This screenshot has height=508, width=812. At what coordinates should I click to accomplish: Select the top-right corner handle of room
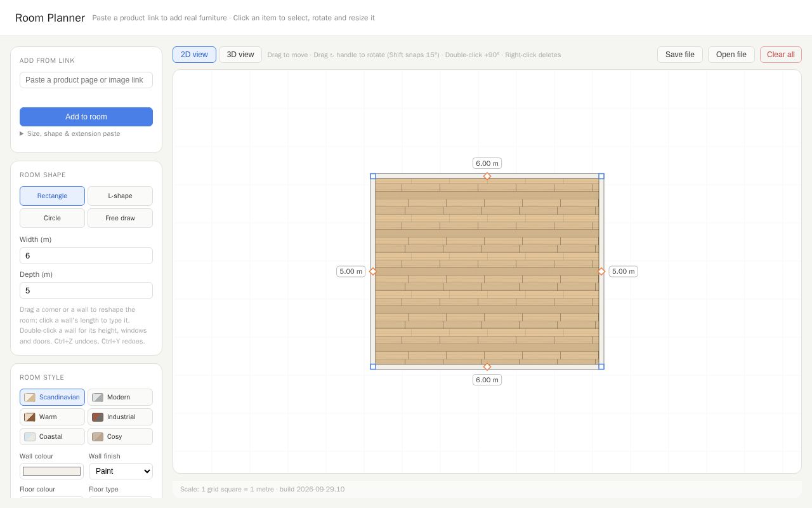[x=601, y=177]
